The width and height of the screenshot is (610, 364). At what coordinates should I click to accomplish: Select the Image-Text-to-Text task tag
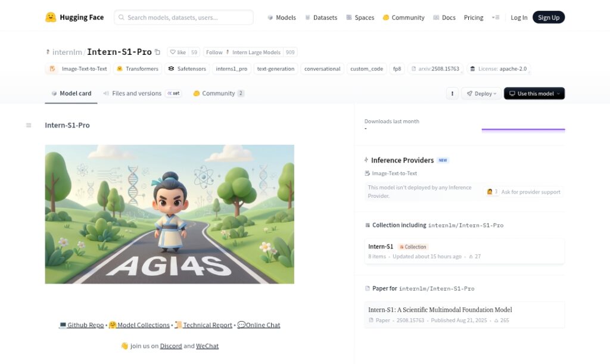(x=78, y=69)
